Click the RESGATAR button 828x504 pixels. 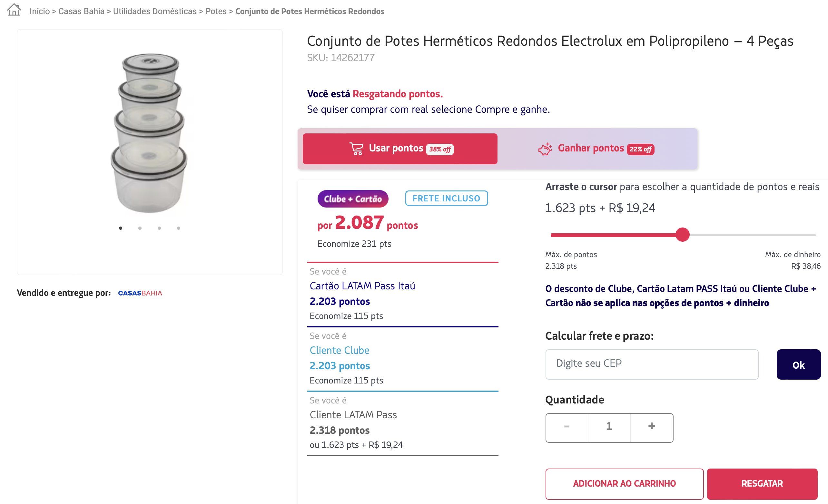coord(762,484)
